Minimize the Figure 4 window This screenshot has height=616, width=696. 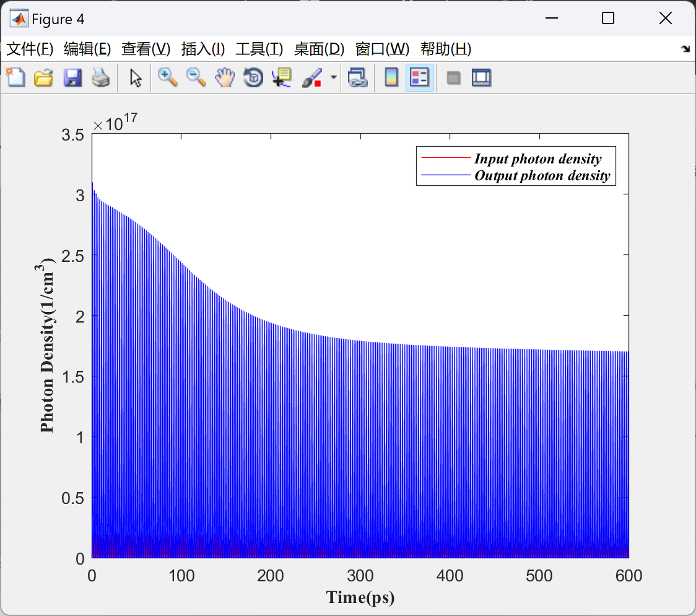pyautogui.click(x=551, y=18)
